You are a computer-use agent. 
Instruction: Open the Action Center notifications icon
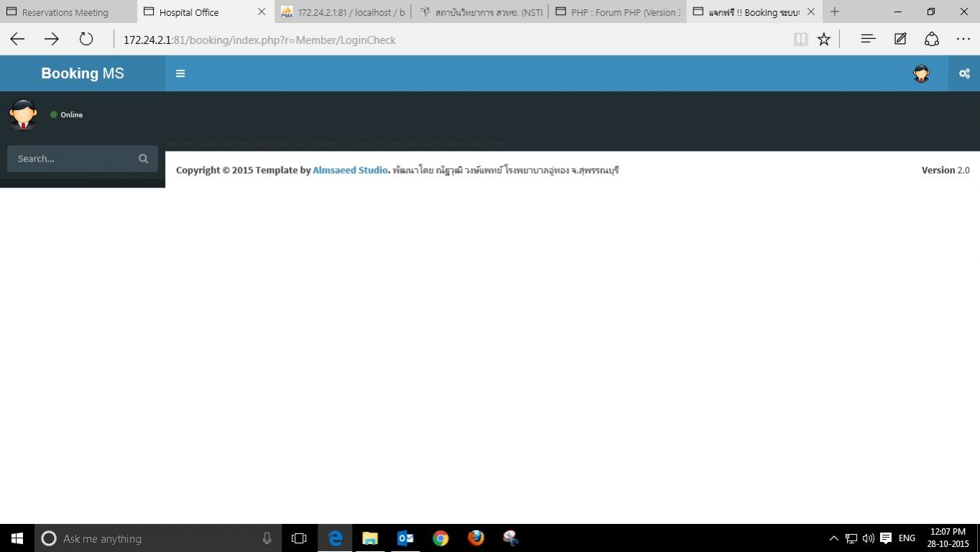click(x=886, y=538)
